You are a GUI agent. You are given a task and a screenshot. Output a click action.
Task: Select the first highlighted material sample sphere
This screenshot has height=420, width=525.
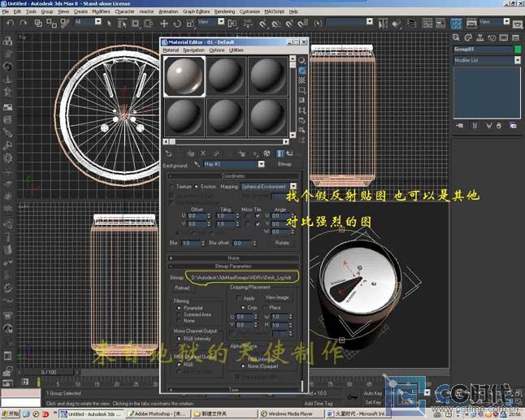[x=184, y=76]
